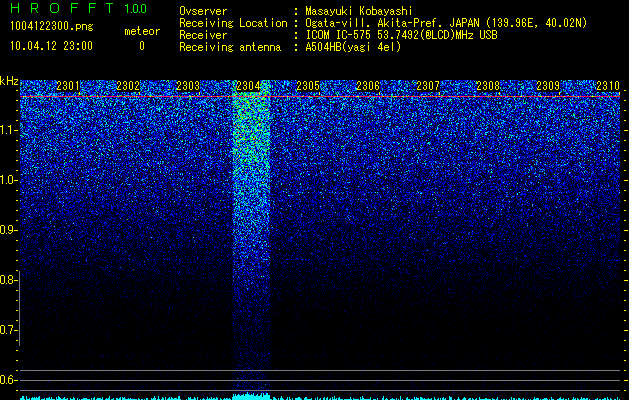
Task: Click the HROFFT 1.0.0 title text
Action: click(79, 8)
